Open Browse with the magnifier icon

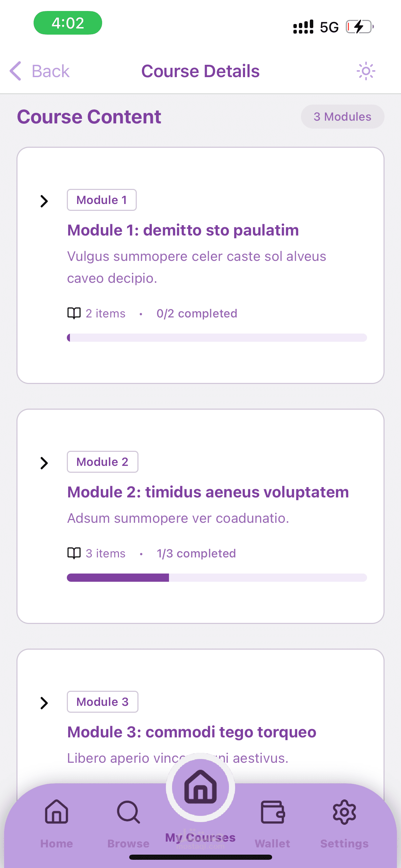[x=129, y=812]
